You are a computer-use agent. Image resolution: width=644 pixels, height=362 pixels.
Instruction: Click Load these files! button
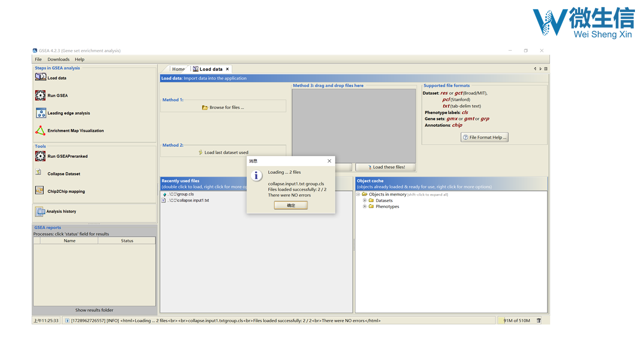click(385, 167)
